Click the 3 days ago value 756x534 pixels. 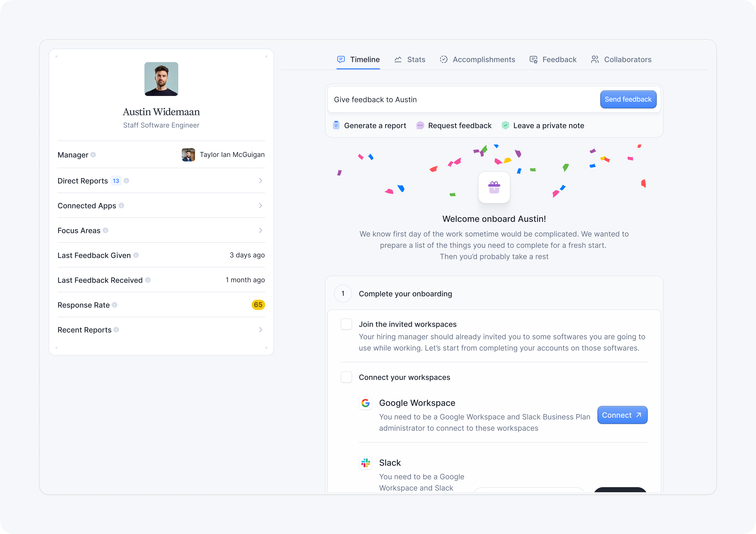point(247,255)
